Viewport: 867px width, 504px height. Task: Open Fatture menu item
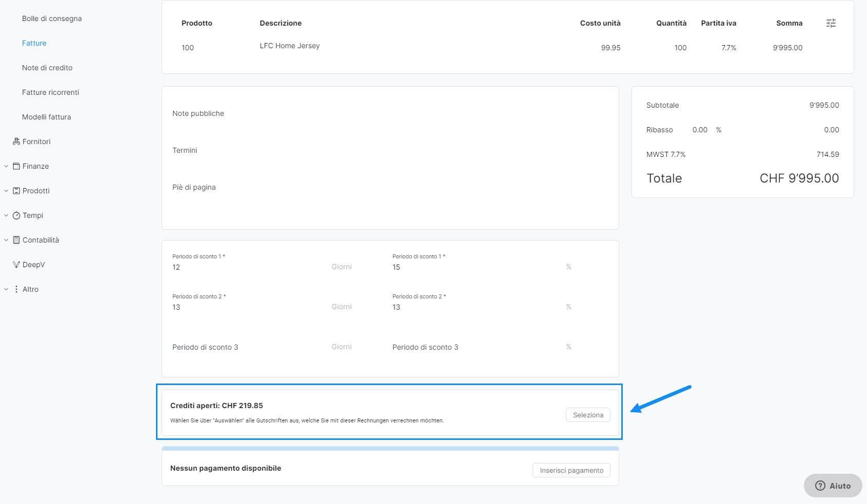point(34,43)
